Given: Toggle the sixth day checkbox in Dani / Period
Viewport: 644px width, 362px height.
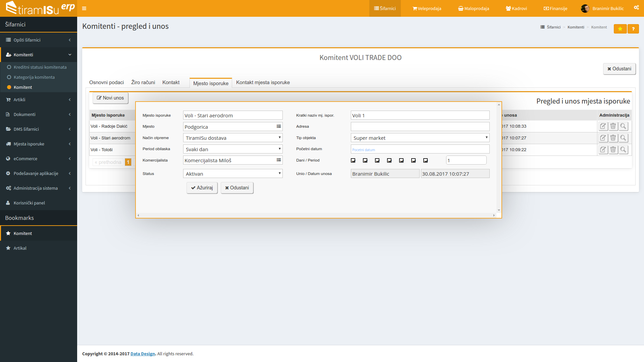Looking at the screenshot, I should click(x=414, y=161).
